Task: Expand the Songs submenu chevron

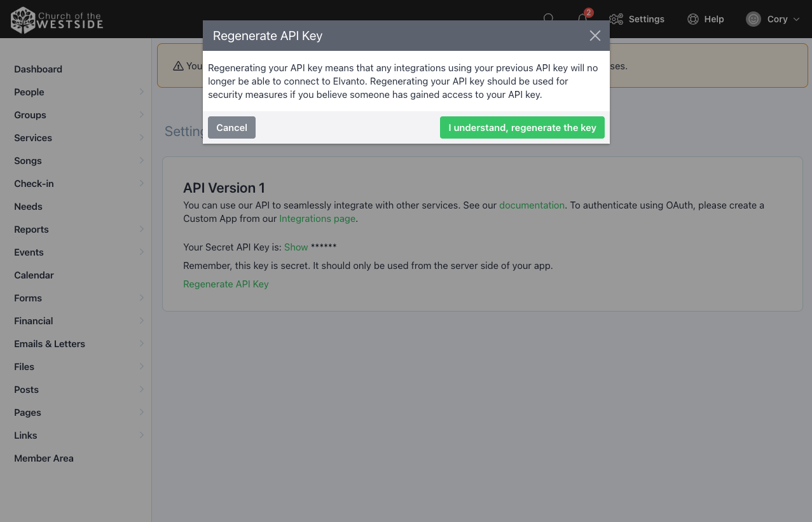Action: [141, 161]
